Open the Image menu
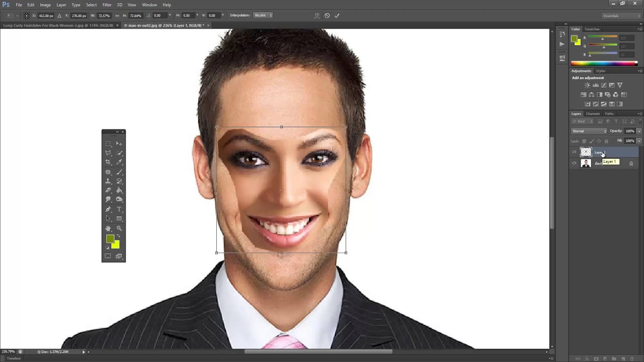Image resolution: width=644 pixels, height=362 pixels. tap(45, 5)
